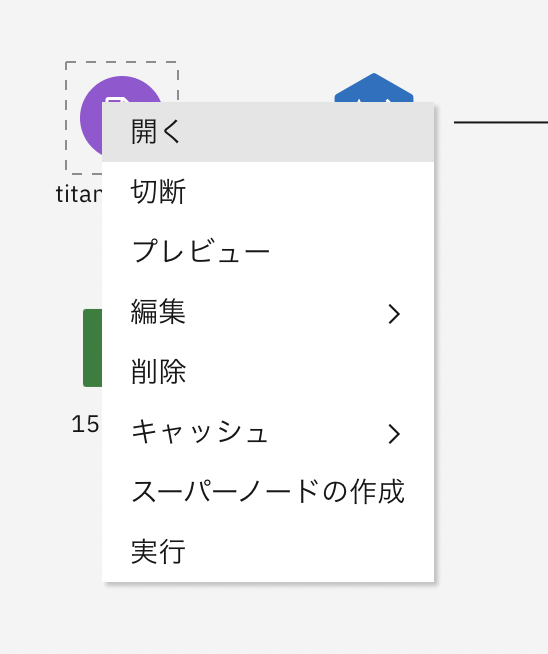This screenshot has width=548, height=654.
Task: Open the 編集 menu entry
Action: point(268,312)
